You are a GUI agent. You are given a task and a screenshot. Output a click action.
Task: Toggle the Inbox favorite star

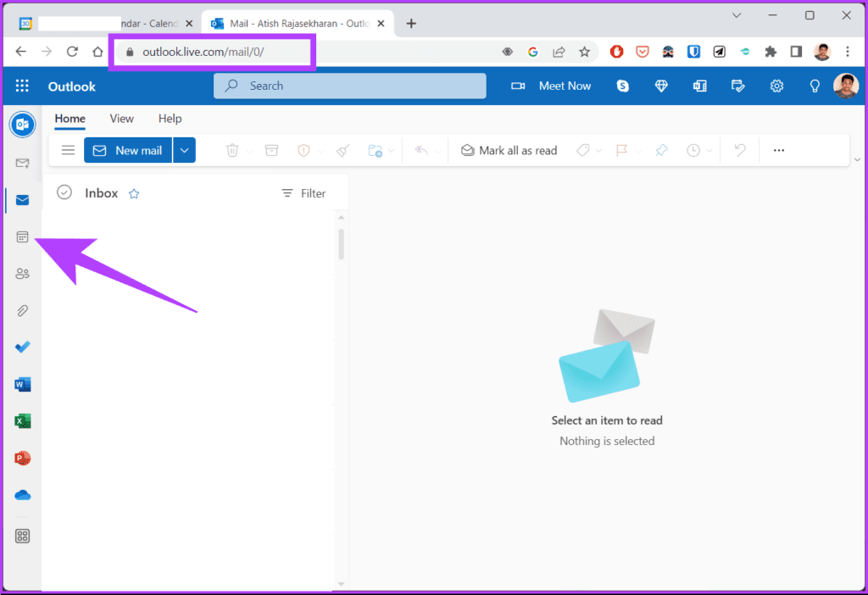134,194
